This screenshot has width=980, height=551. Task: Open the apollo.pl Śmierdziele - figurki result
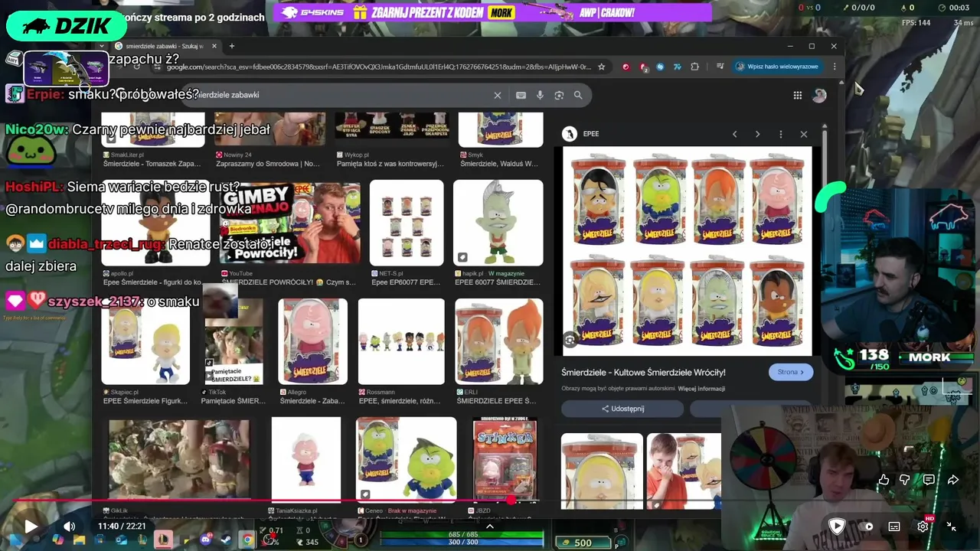pyautogui.click(x=155, y=223)
